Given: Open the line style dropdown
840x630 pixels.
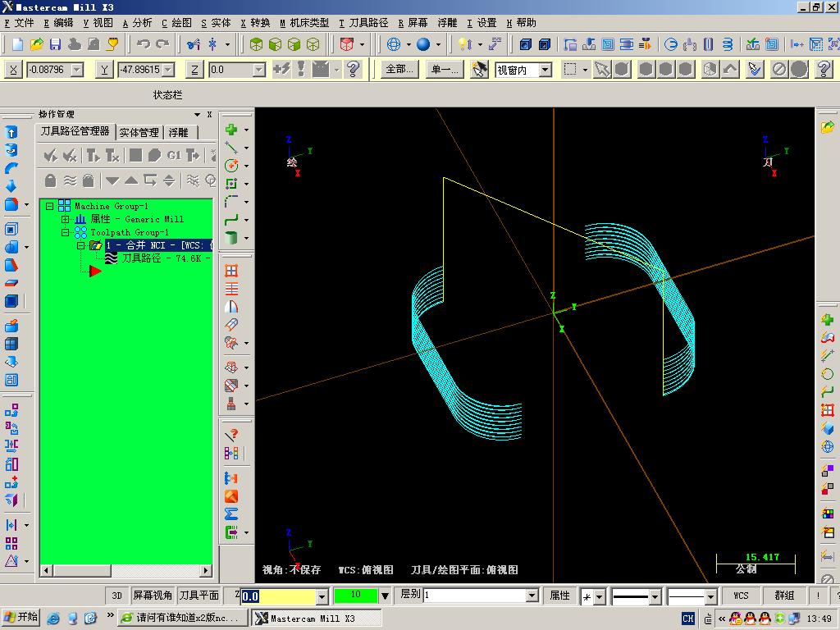Looking at the screenshot, I should (655, 596).
